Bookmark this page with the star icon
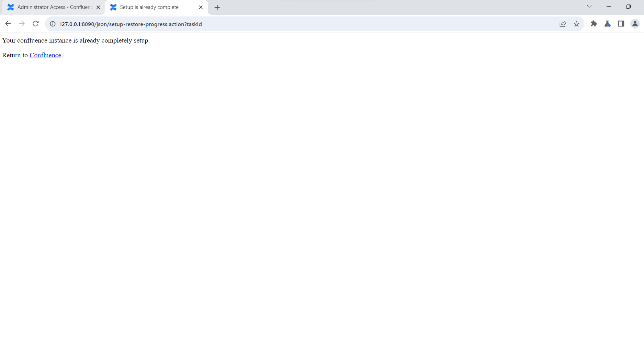 [x=576, y=24]
